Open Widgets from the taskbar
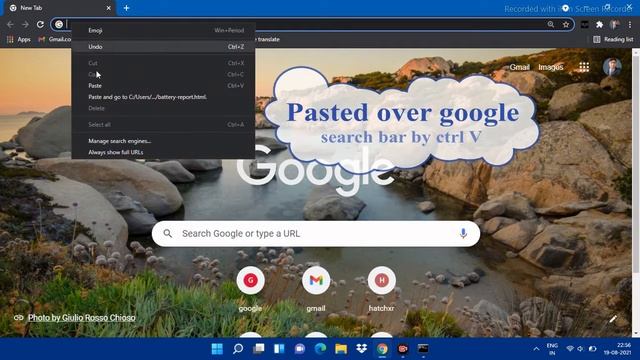Viewport: 640px width, 360px height. pyautogui.click(x=279, y=349)
